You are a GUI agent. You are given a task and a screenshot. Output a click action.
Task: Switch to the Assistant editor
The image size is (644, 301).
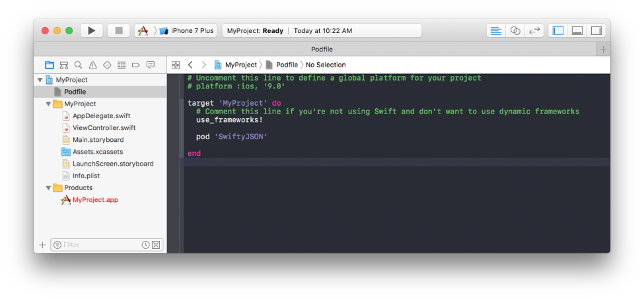click(x=515, y=31)
